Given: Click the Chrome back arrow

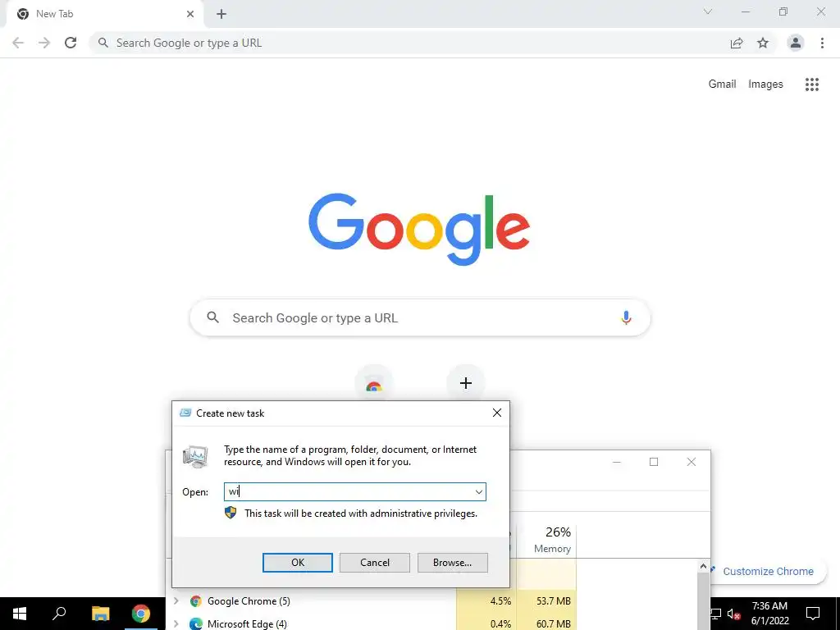Looking at the screenshot, I should coord(18,43).
